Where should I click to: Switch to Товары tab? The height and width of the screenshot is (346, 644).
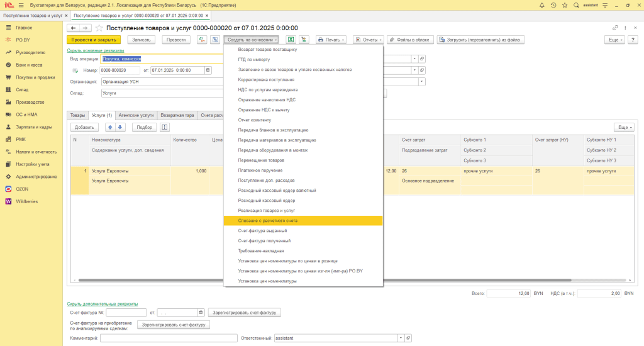point(77,116)
